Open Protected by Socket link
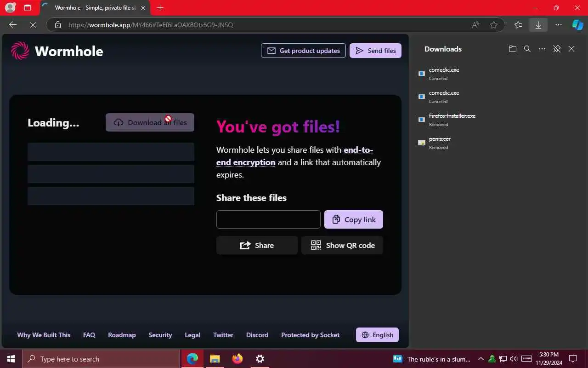The height and width of the screenshot is (368, 588). 311,335
